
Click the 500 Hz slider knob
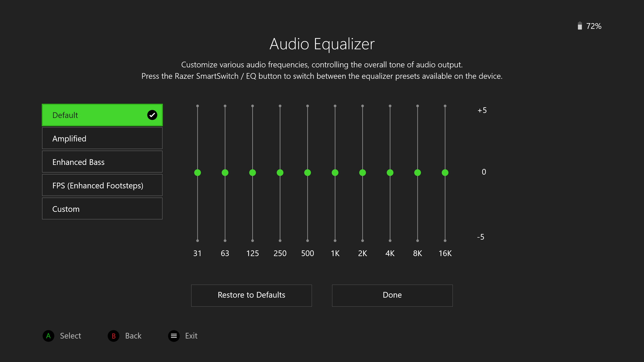[x=308, y=172]
